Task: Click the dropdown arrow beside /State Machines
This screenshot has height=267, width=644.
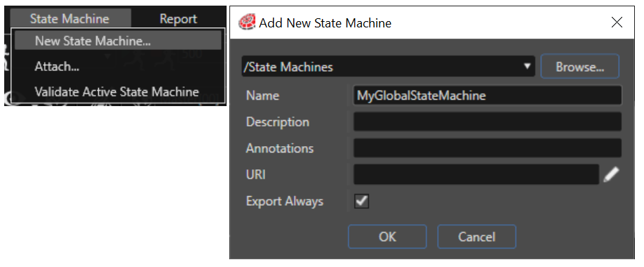Action: [528, 66]
